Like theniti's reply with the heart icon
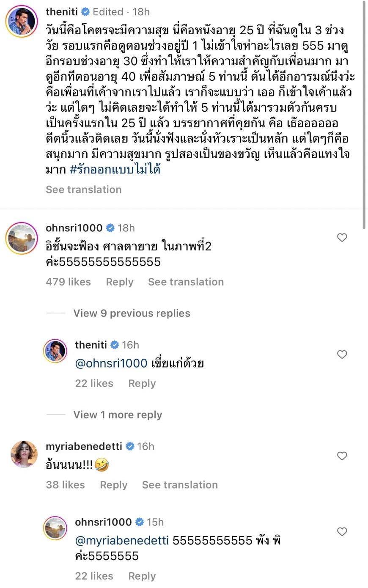This screenshot has height=588, width=368. tap(342, 354)
